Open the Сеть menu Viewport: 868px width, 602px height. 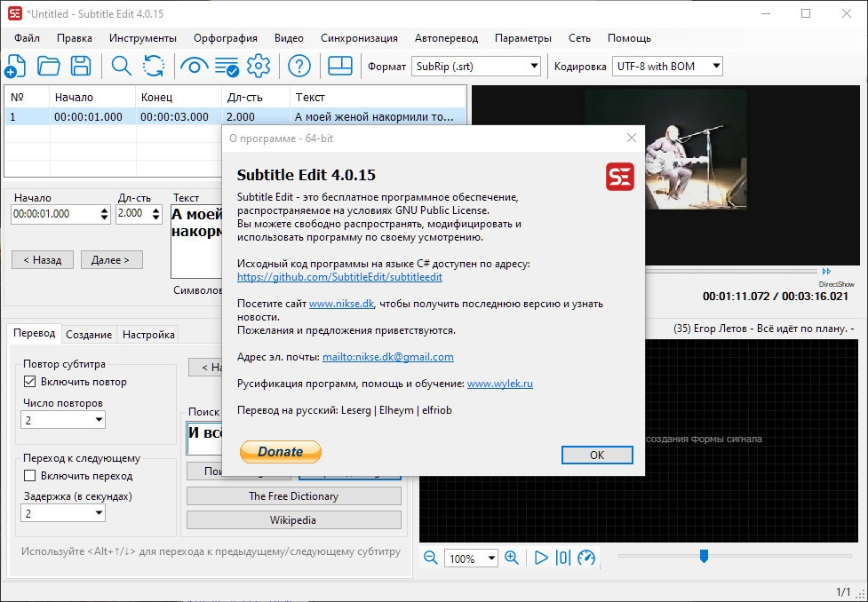[579, 38]
